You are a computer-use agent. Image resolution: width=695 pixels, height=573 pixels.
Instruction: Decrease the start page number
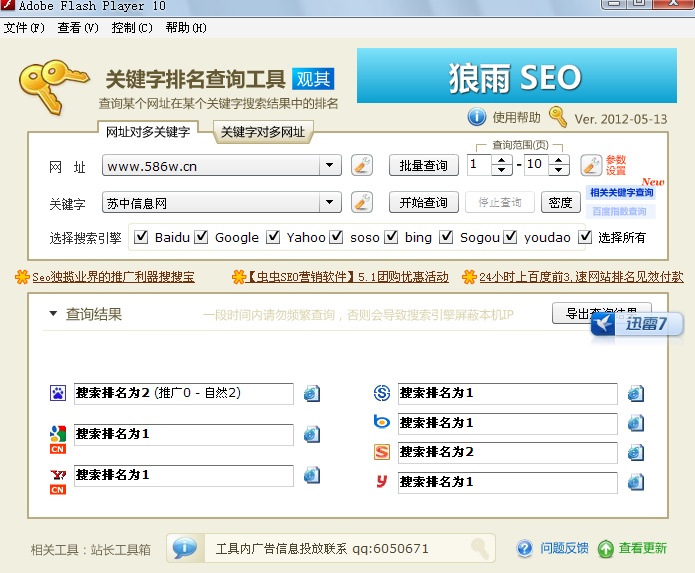point(501,170)
